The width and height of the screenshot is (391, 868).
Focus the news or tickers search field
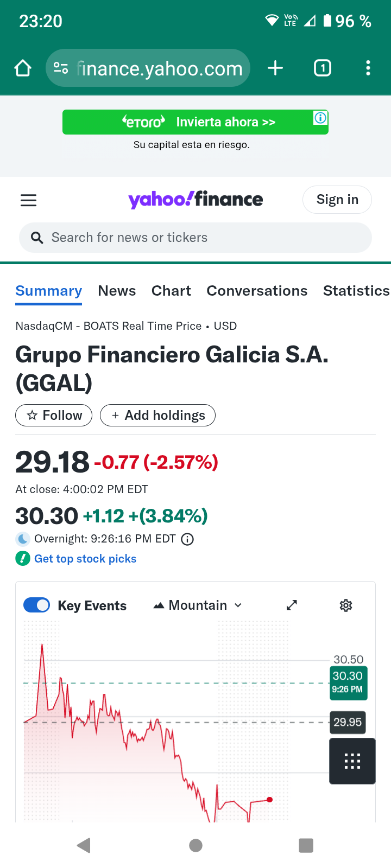(195, 238)
